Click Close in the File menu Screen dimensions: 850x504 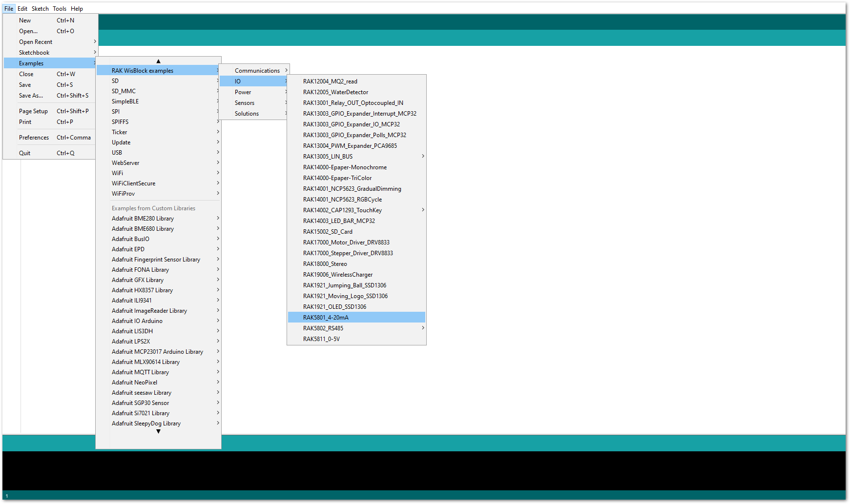(50, 74)
